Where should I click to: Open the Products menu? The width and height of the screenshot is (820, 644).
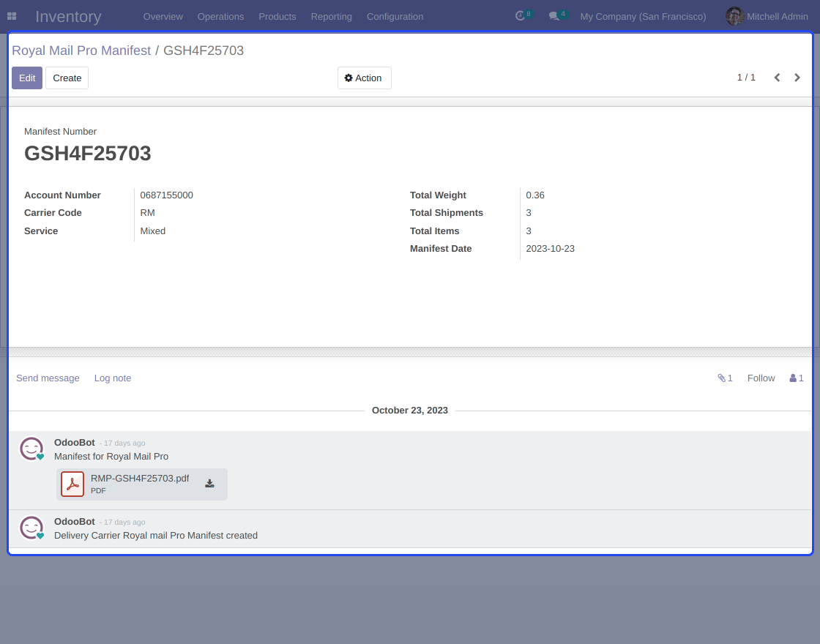click(x=277, y=16)
